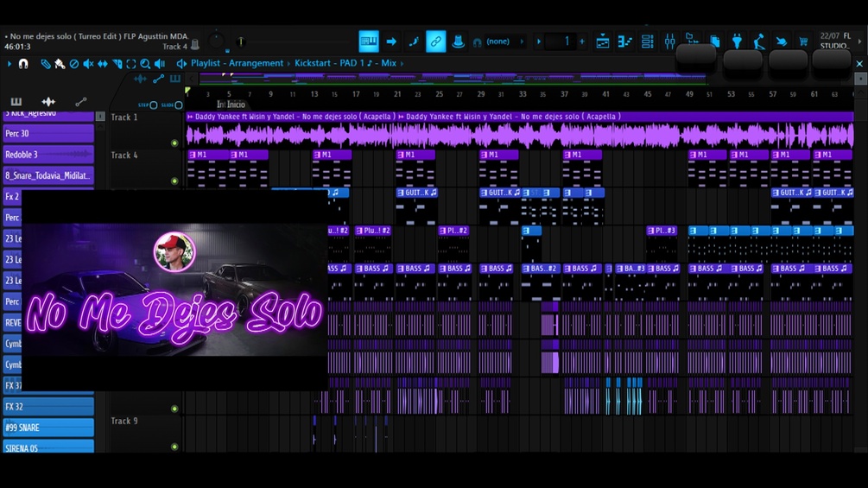Screen dimensions: 868x488
Task: Select the Track 4 label
Action: tap(124, 155)
